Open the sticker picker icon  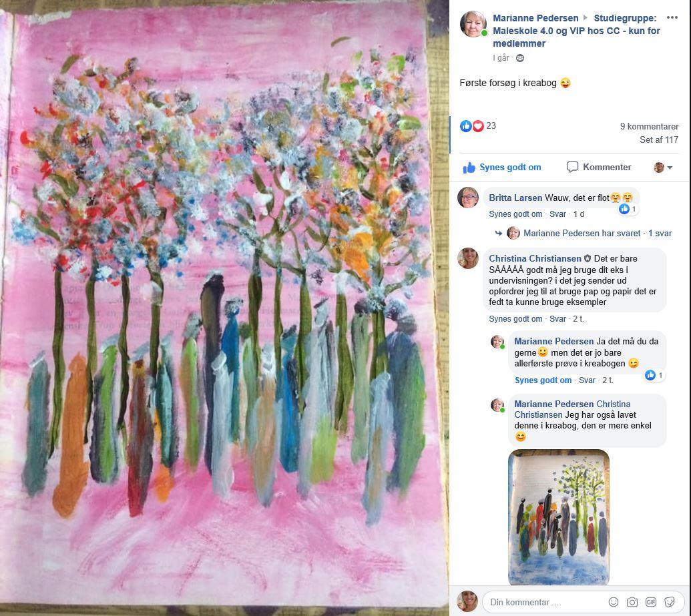tap(670, 602)
